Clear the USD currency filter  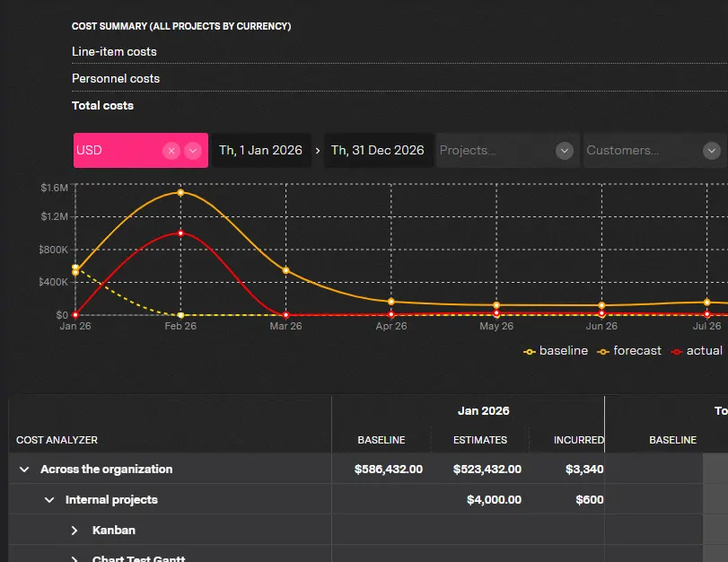tap(171, 151)
